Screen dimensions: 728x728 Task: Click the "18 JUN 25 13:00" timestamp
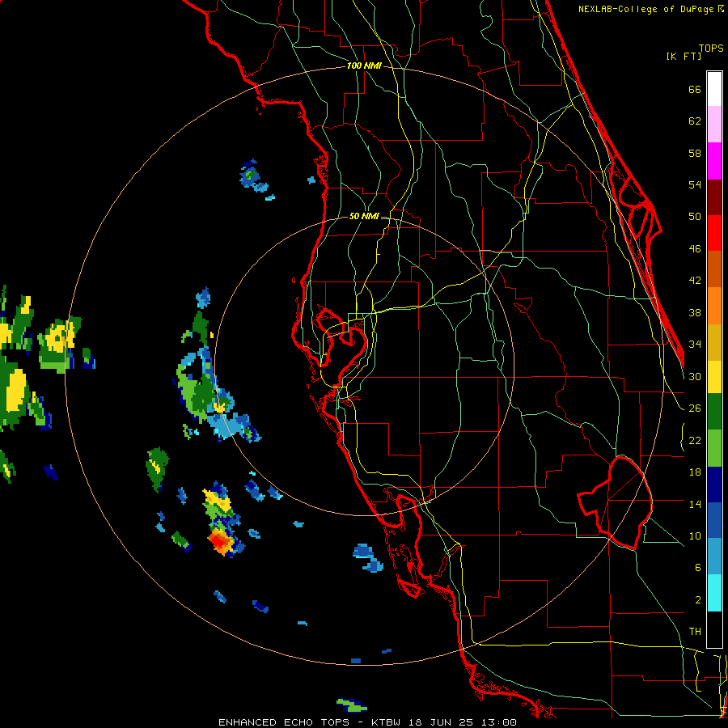tap(463, 722)
